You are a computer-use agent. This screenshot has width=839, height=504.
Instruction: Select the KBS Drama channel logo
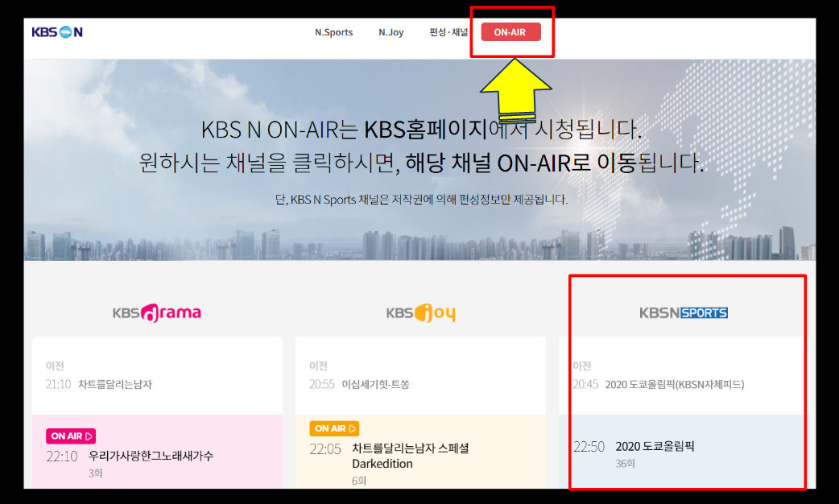pos(157,312)
